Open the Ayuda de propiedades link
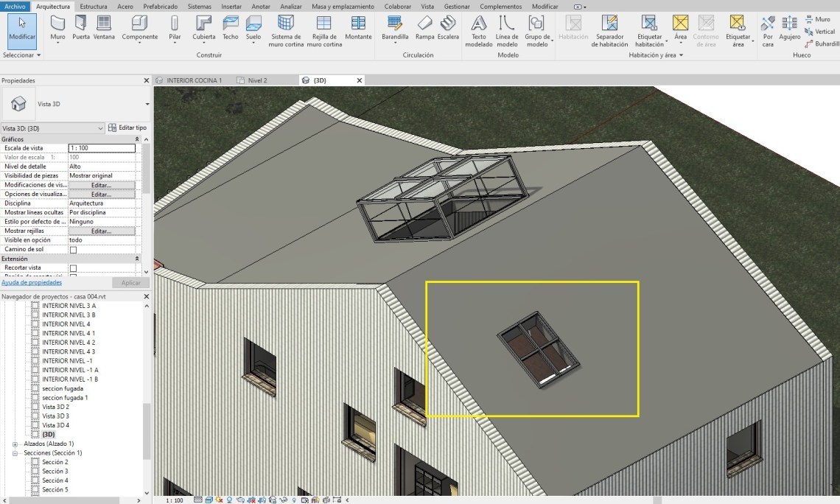This screenshot has width=840, height=504. pyautogui.click(x=31, y=282)
